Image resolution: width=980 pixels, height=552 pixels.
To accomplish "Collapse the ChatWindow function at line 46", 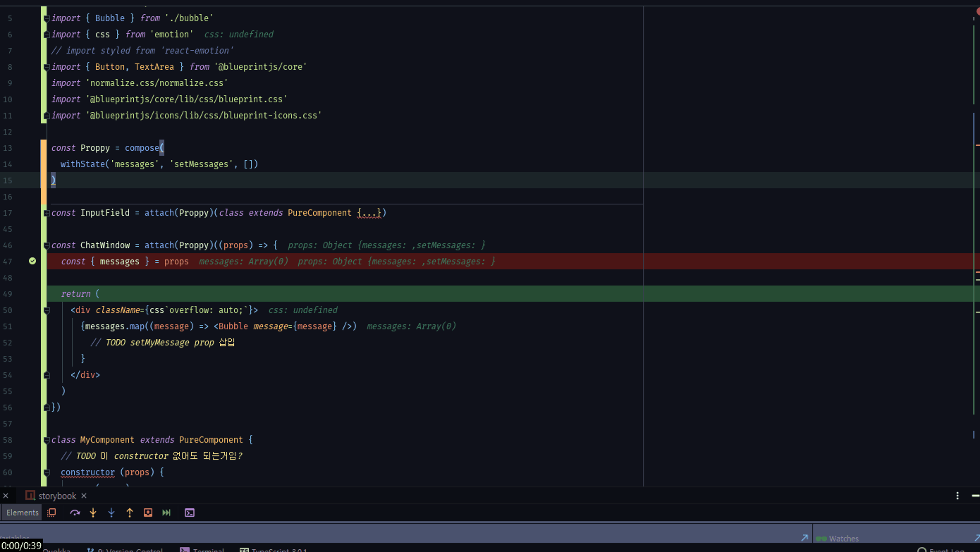I will click(47, 245).
